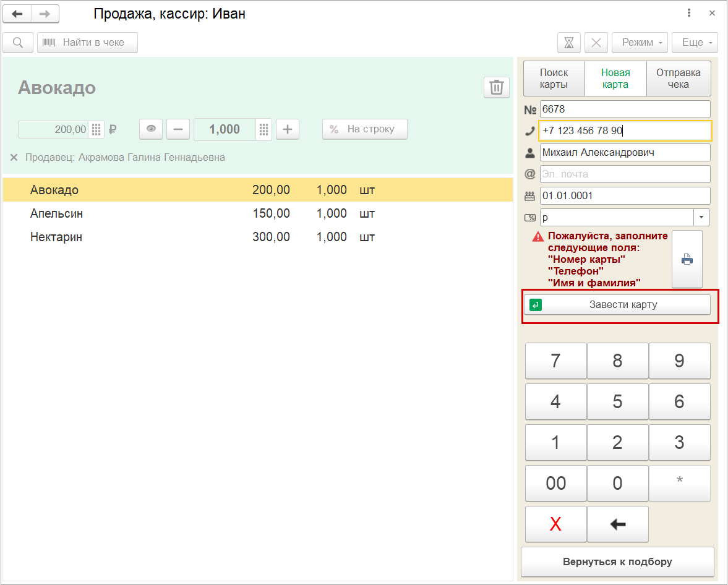Screen dimensions: 728x585
Task: Click the magnifier search icon in toolbar
Action: pyautogui.click(x=18, y=43)
